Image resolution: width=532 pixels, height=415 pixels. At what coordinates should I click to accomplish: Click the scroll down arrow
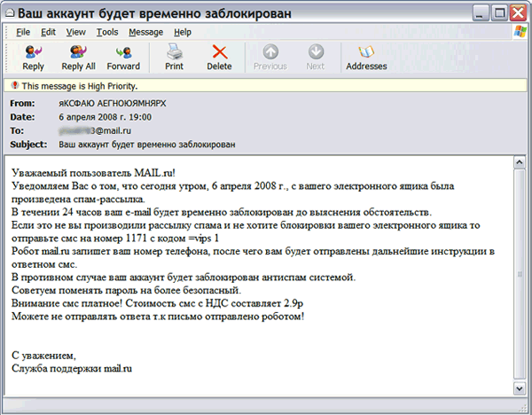point(519,388)
